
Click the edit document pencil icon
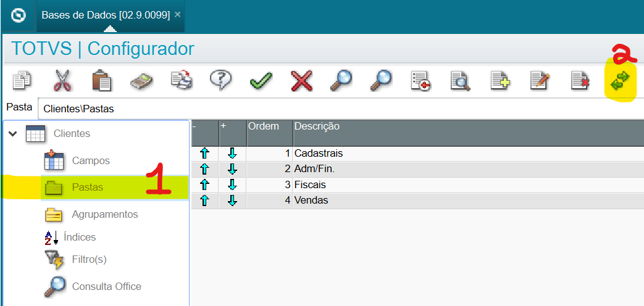[540, 81]
